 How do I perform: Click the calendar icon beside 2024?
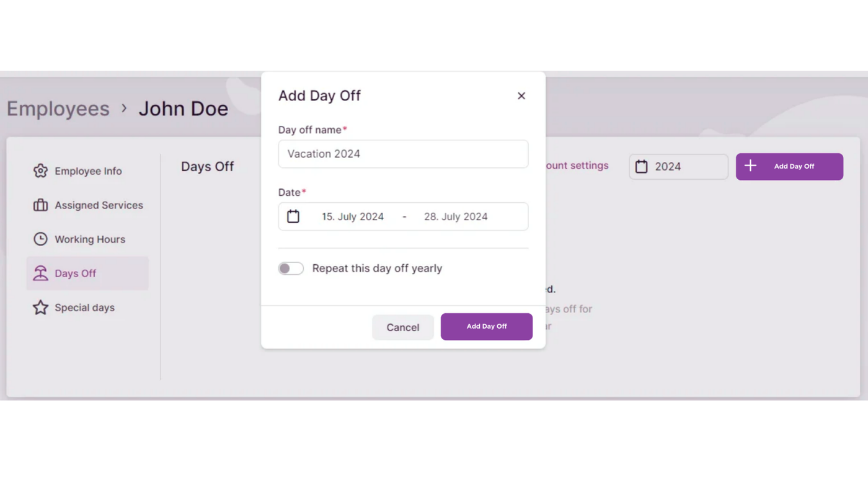[x=642, y=167]
